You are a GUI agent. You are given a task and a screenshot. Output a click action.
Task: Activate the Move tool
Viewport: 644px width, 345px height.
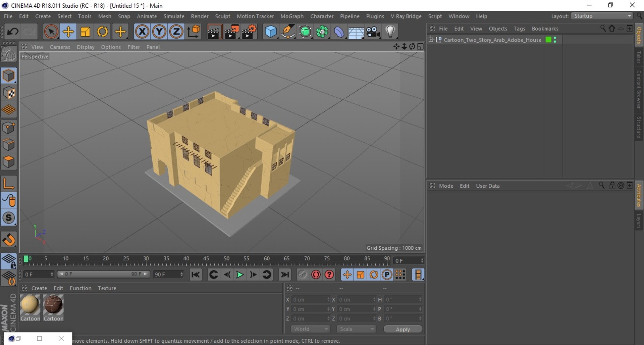click(68, 32)
